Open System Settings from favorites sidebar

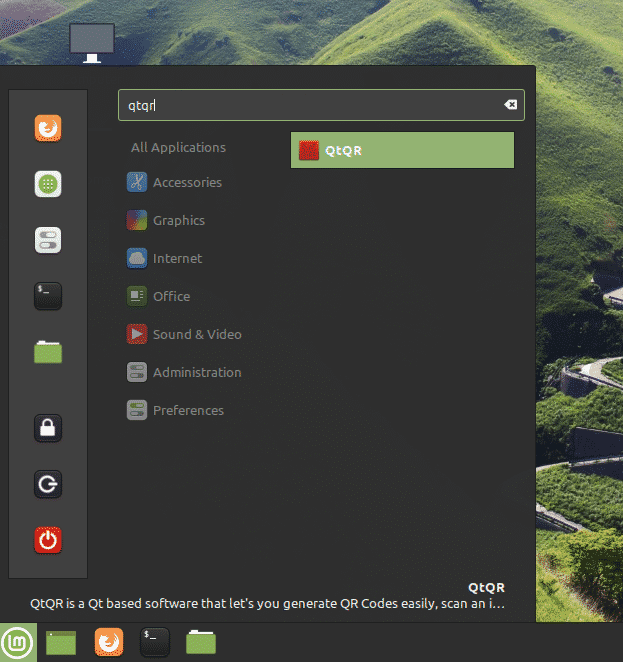click(x=48, y=240)
